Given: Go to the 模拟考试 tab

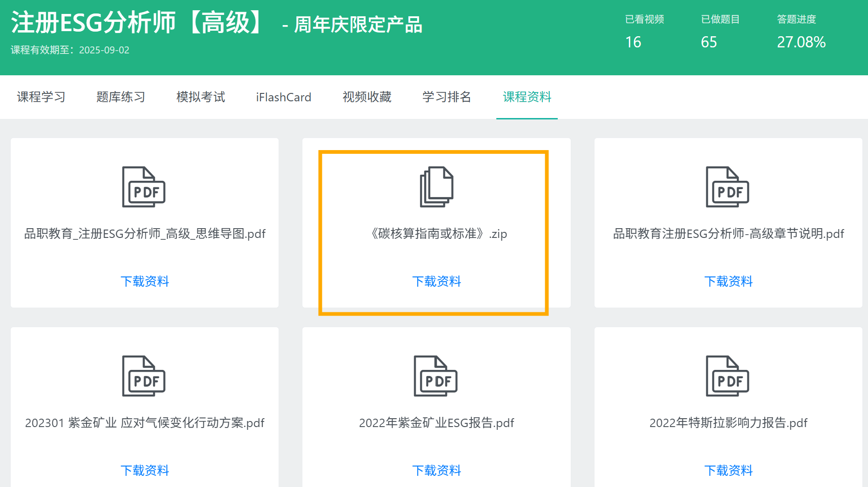Looking at the screenshot, I should pyautogui.click(x=200, y=97).
